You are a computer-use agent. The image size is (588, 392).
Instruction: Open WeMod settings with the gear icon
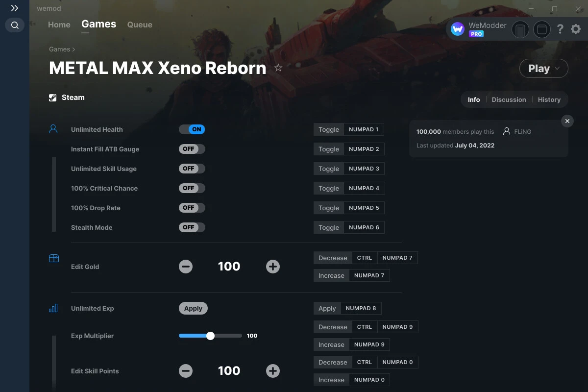point(575,29)
